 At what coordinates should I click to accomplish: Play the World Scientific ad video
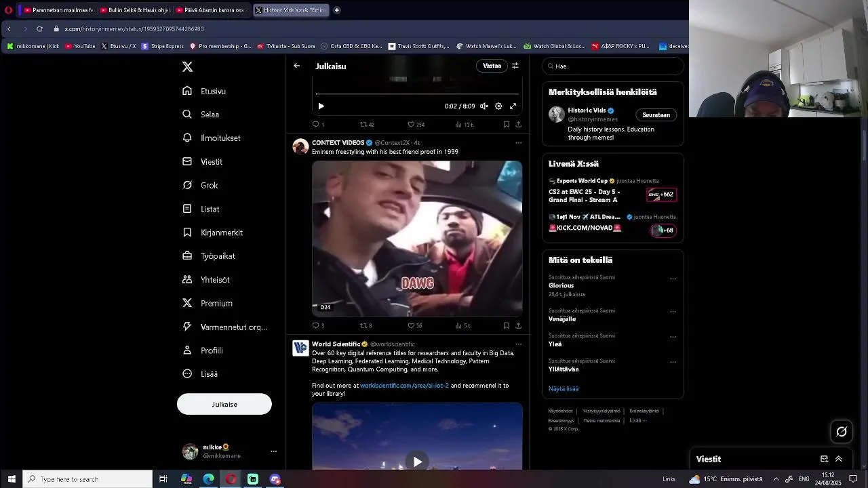pos(417,462)
